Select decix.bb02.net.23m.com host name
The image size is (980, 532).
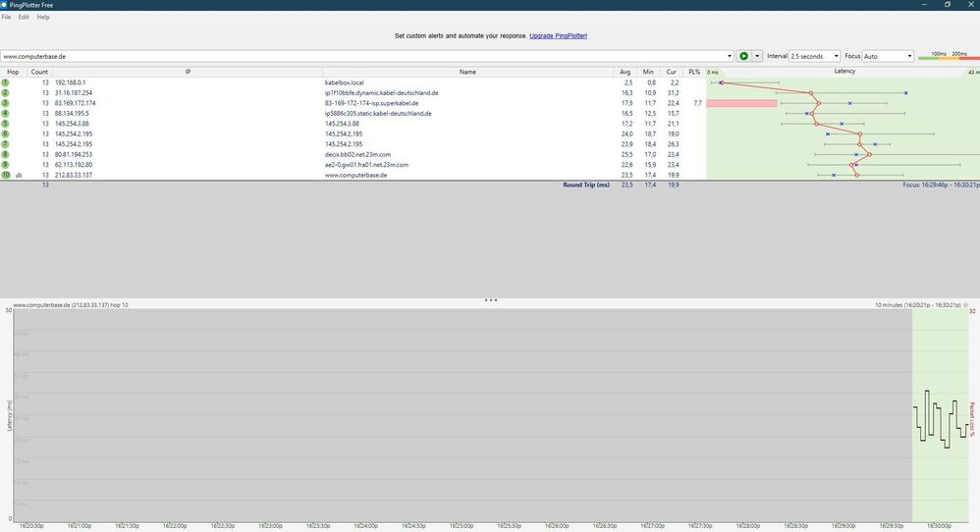click(x=357, y=154)
